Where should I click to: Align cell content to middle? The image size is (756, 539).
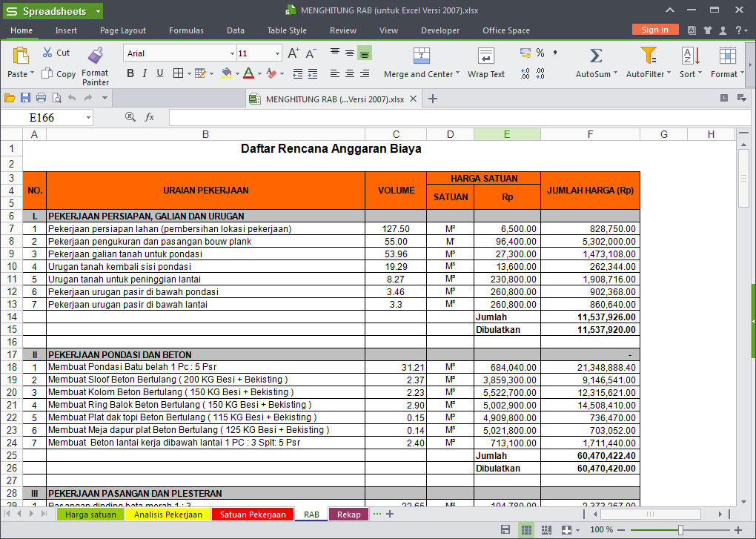point(350,53)
